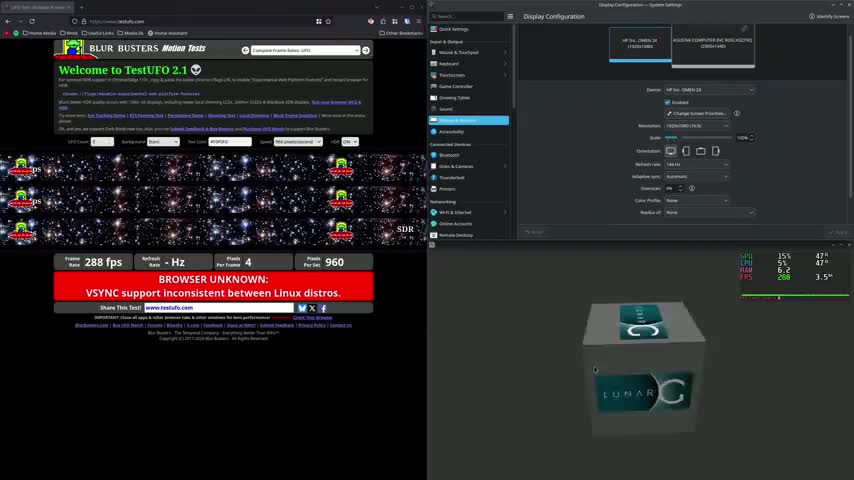The height and width of the screenshot is (480, 854).
Task: Click the next test arrow icon
Action: pos(366,50)
